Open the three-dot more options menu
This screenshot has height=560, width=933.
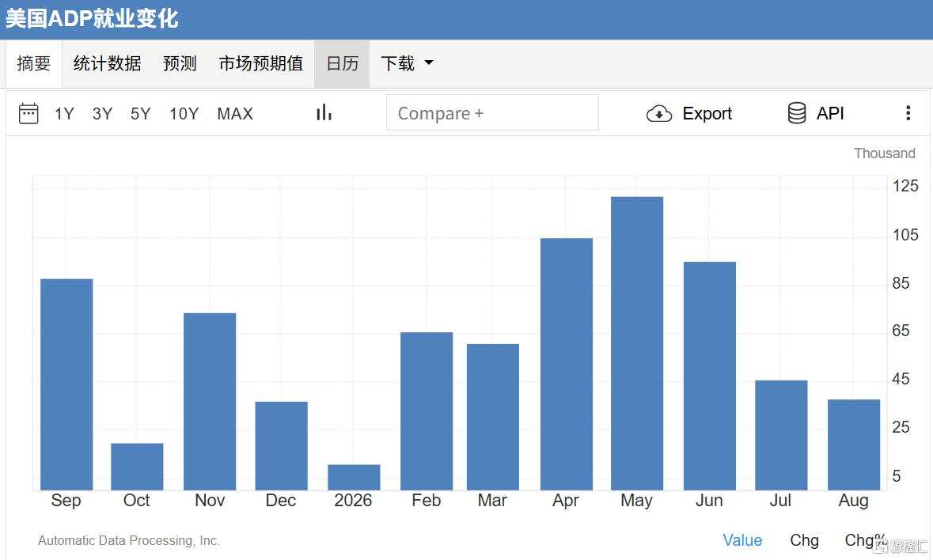(908, 113)
